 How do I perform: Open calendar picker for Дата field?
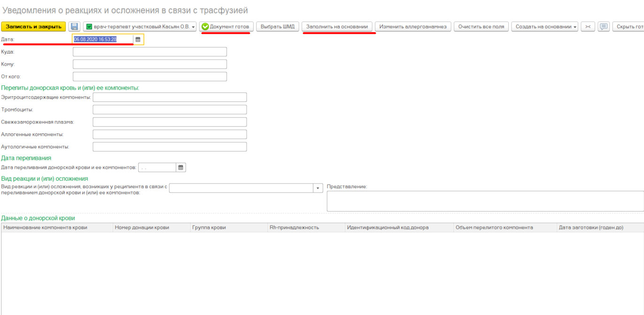[x=138, y=40]
